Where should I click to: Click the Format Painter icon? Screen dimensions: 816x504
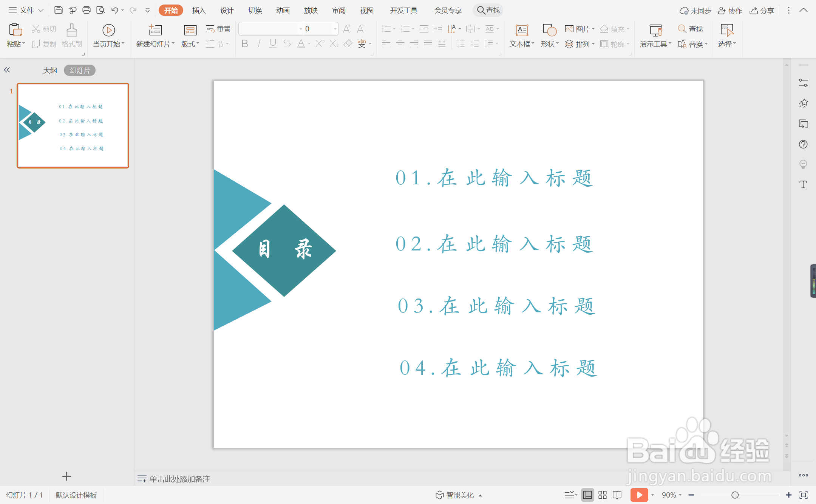click(x=71, y=30)
